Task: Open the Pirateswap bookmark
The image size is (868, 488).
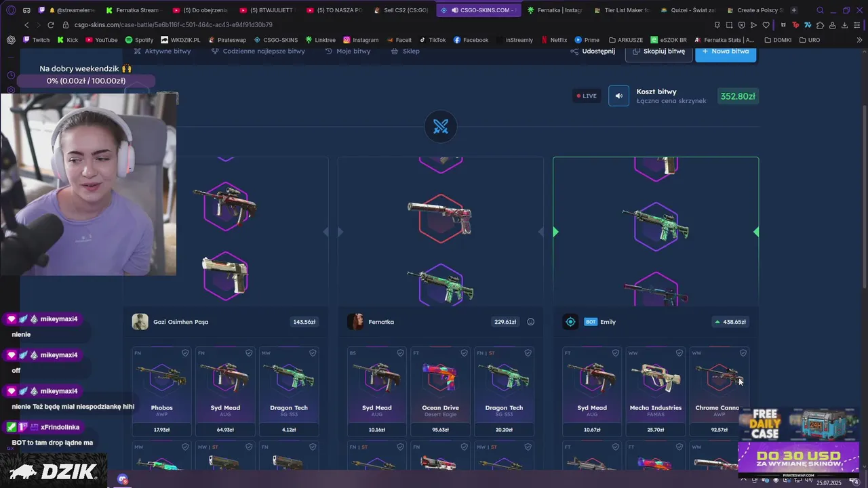Action: [227, 40]
